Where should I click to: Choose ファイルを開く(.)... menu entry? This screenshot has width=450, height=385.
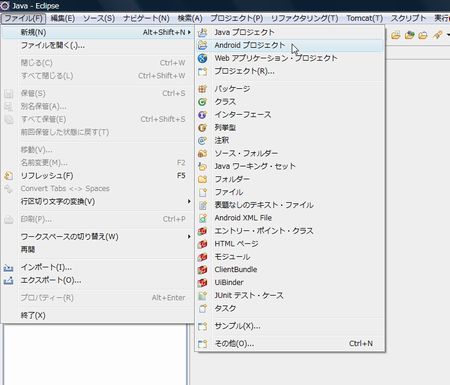(98, 45)
